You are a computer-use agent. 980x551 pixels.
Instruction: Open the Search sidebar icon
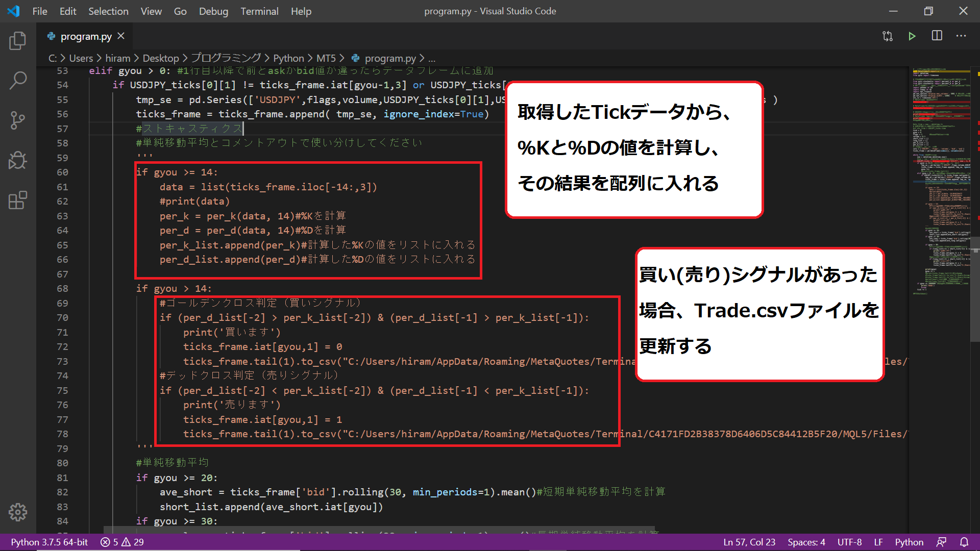click(x=18, y=80)
